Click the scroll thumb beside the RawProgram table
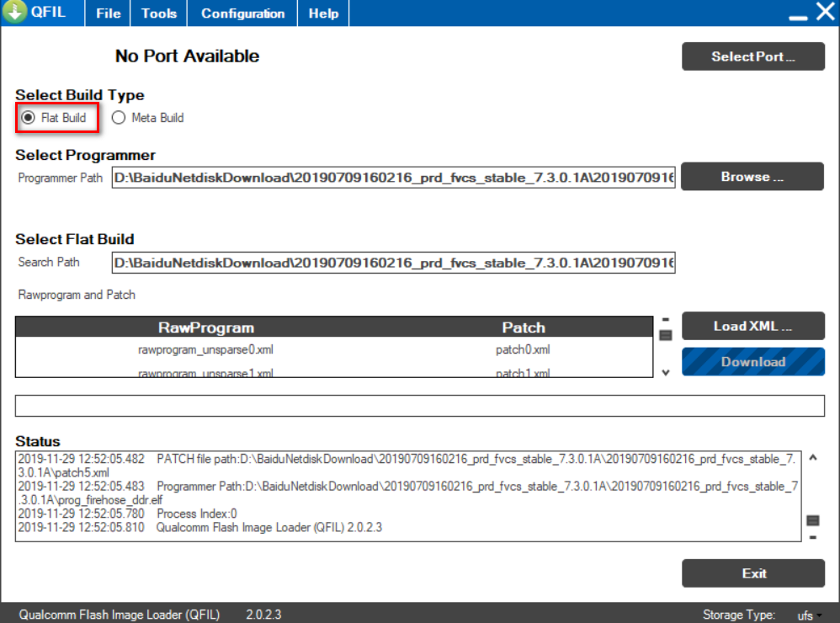Screen dimensions: 840x623 (665, 336)
